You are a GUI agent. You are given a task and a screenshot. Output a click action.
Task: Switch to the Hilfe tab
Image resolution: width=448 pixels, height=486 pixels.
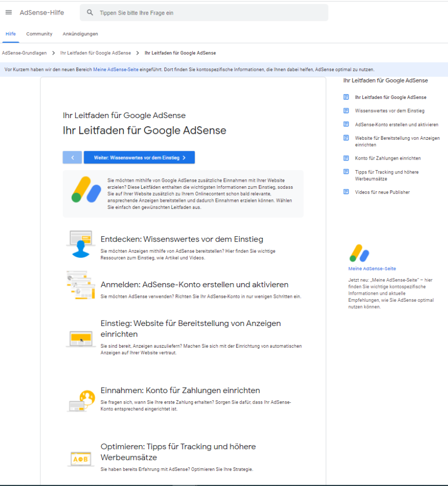pos(11,34)
